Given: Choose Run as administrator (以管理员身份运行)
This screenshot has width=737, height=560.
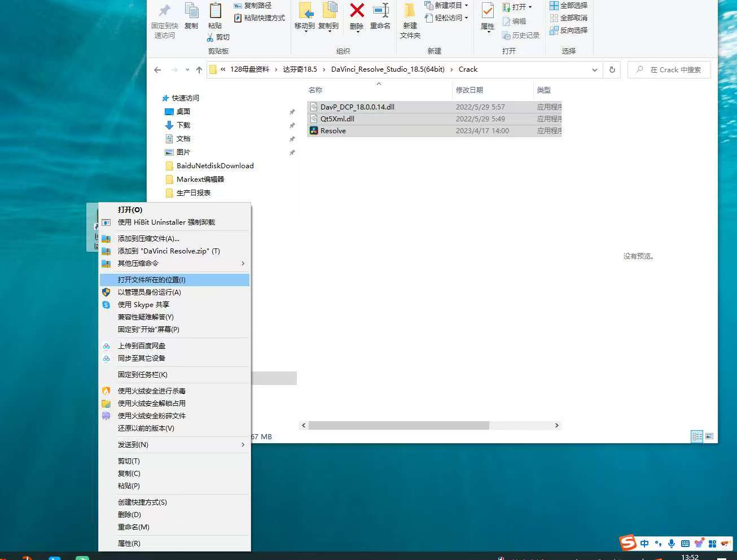Looking at the screenshot, I should [x=174, y=292].
